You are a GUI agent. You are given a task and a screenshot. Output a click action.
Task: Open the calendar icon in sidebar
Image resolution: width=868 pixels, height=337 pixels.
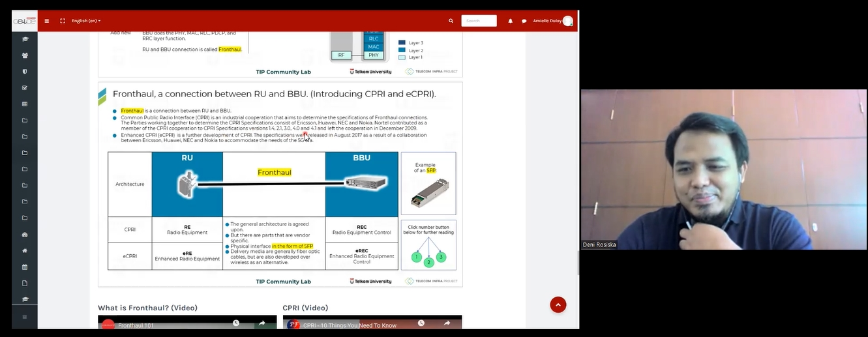pyautogui.click(x=25, y=267)
